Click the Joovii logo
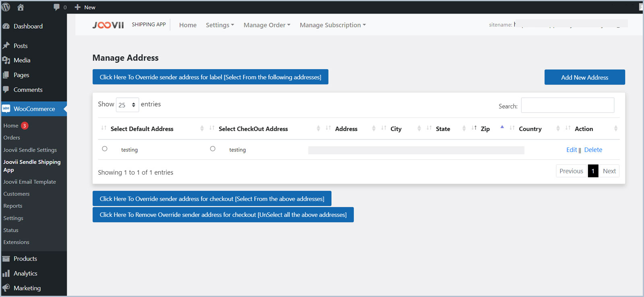644x297 pixels. pos(108,25)
